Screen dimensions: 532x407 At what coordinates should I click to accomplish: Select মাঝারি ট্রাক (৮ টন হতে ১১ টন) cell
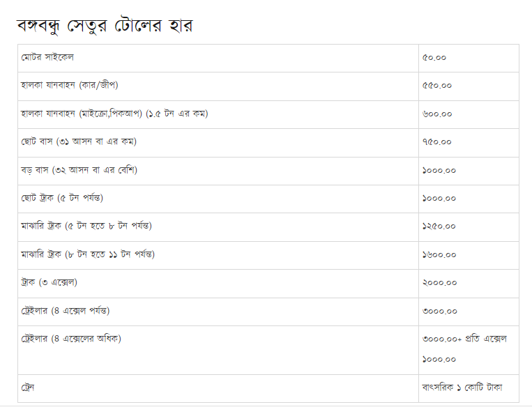coord(218,255)
